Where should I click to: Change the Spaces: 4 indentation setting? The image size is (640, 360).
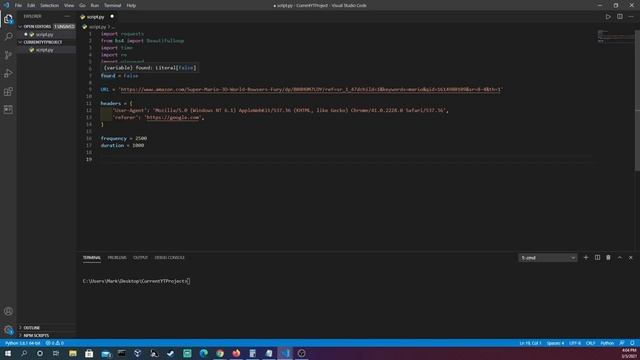[556, 343]
